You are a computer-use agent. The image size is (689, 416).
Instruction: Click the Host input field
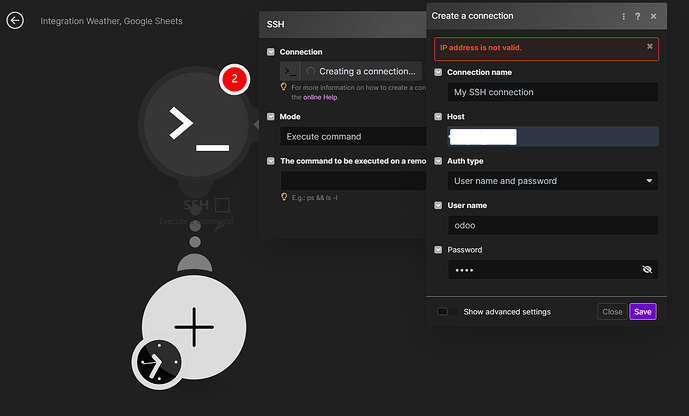553,136
